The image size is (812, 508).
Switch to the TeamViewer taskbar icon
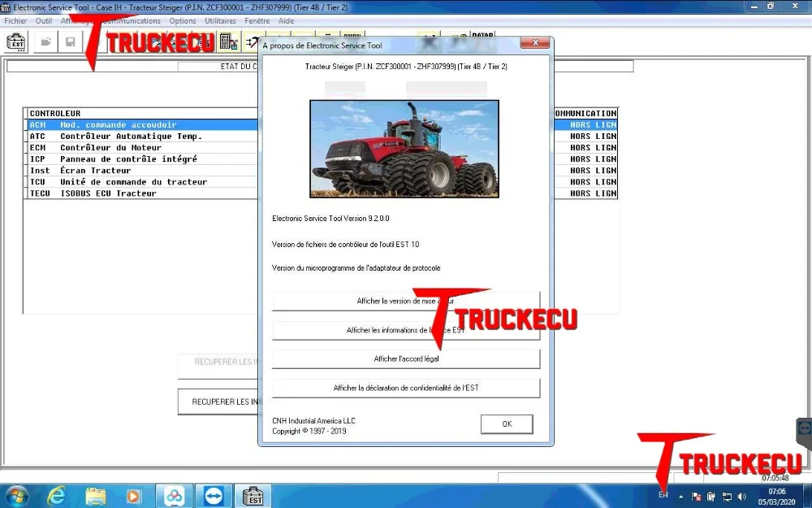[214, 496]
